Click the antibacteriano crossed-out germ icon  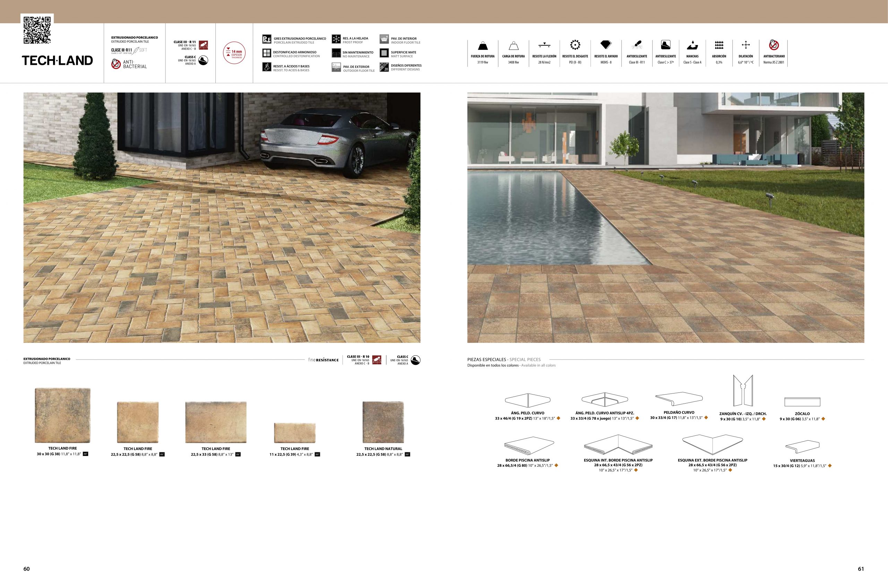pyautogui.click(x=774, y=45)
